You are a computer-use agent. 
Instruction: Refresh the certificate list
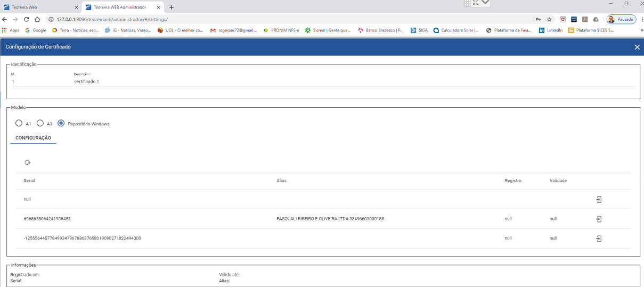click(27, 162)
